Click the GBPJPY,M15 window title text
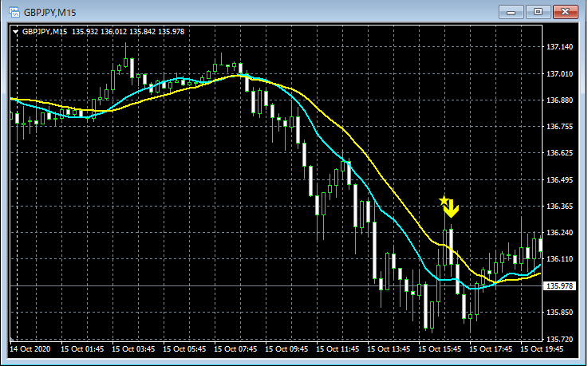The width and height of the screenshot is (588, 366). point(50,13)
